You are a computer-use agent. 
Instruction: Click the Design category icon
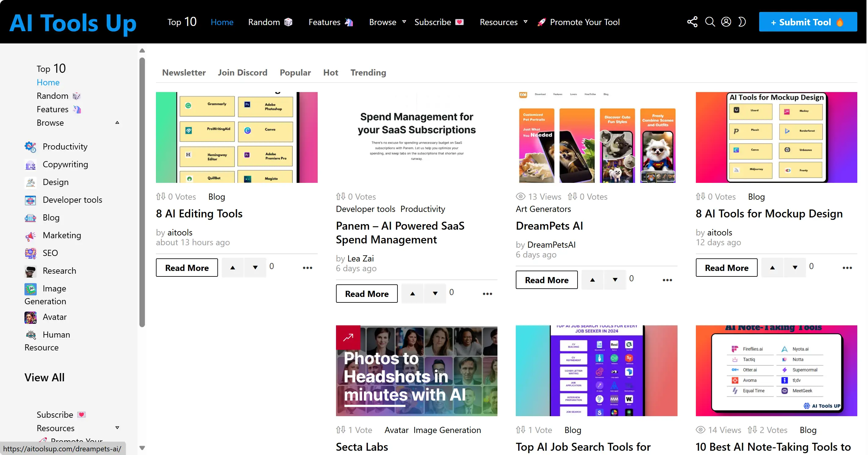coord(30,182)
